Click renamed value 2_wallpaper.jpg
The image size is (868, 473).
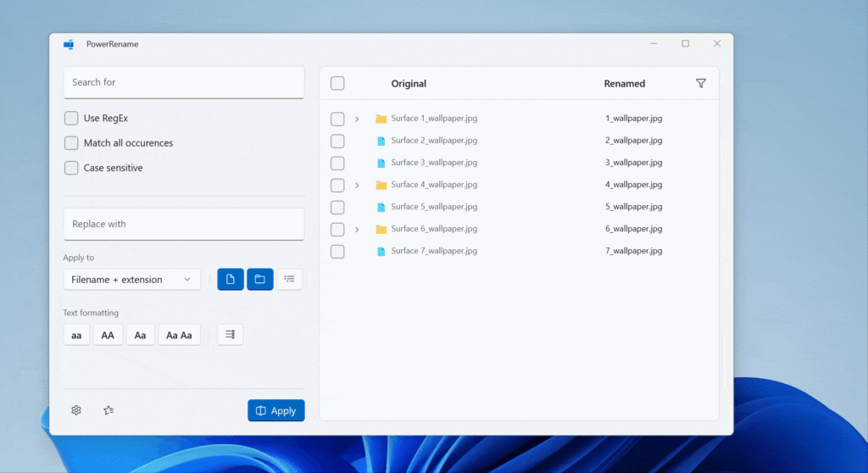coord(633,140)
